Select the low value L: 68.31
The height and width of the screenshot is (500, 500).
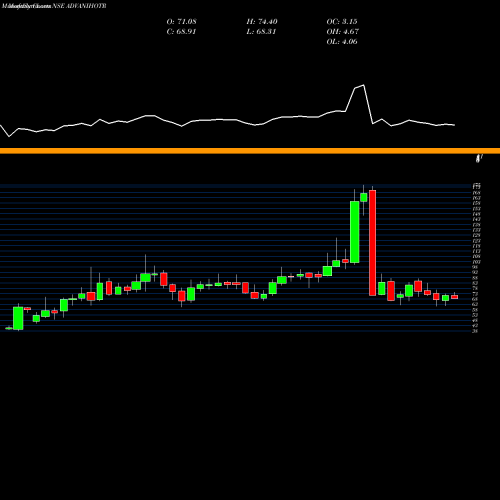point(261,31)
